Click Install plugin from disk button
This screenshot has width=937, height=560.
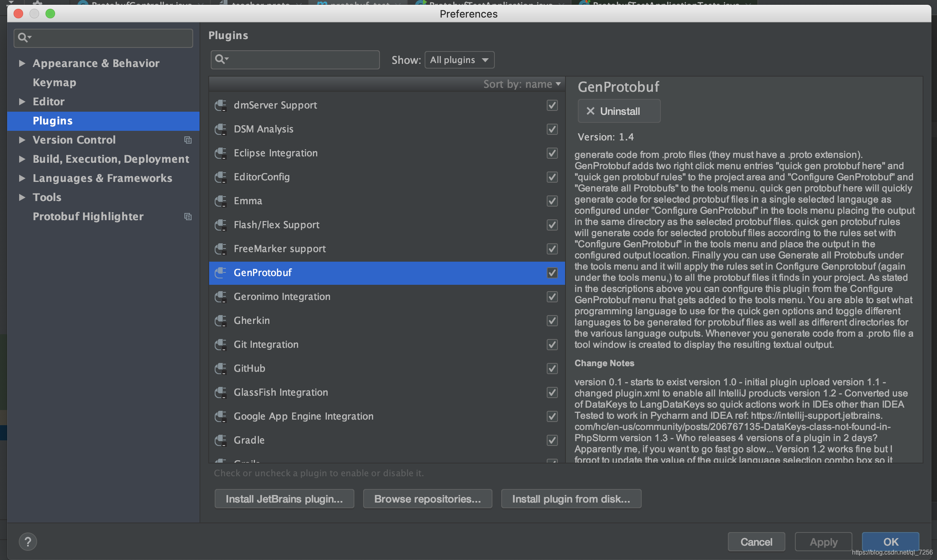[x=571, y=499]
